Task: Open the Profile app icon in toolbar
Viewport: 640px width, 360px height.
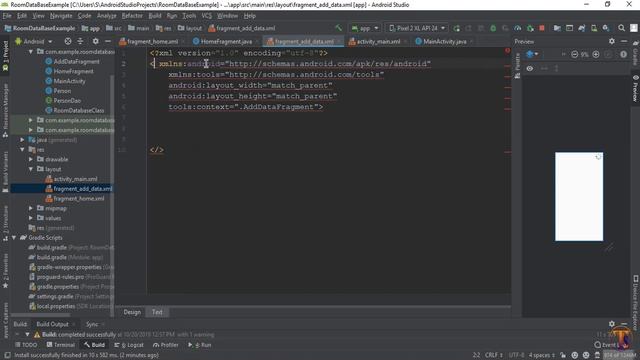Action: coord(518,28)
